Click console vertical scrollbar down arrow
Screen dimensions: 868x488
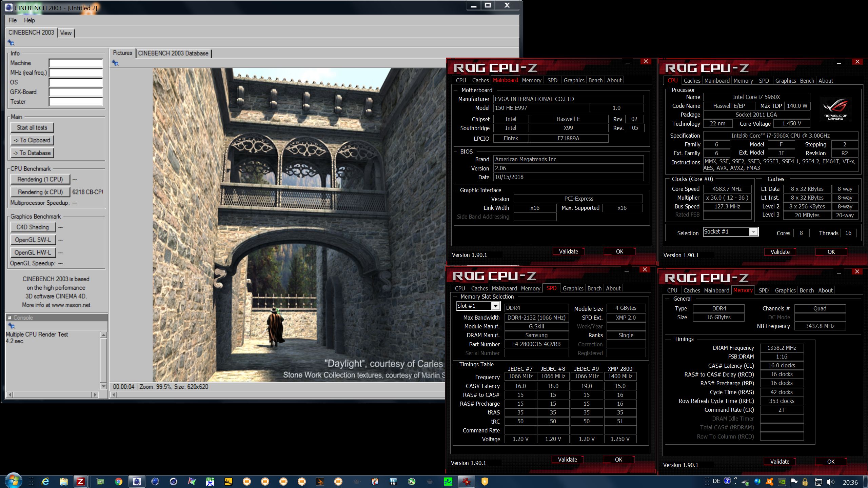[104, 386]
